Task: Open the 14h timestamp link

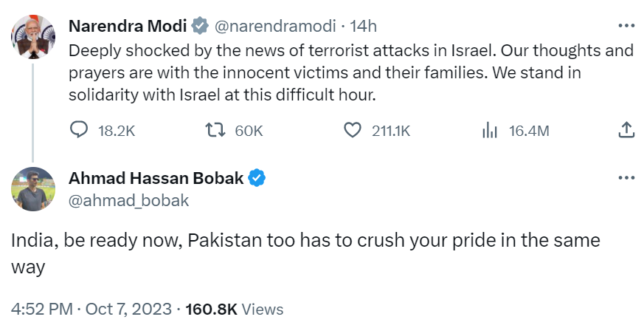Action: [x=363, y=27]
